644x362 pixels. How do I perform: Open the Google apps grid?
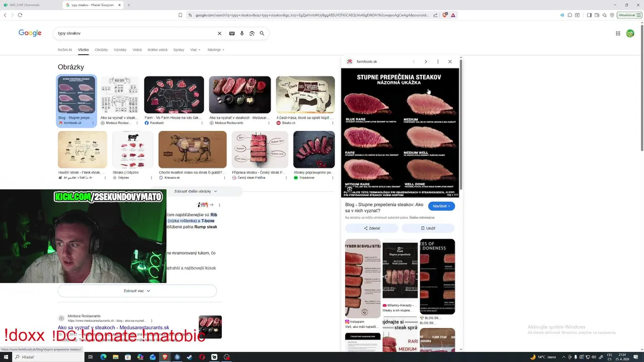coord(618,33)
